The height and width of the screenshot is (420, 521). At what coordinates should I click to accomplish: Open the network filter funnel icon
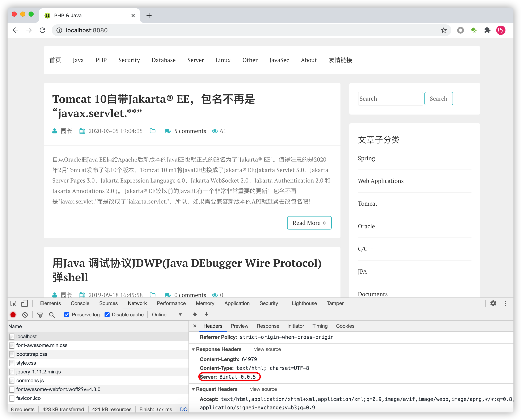coord(40,314)
